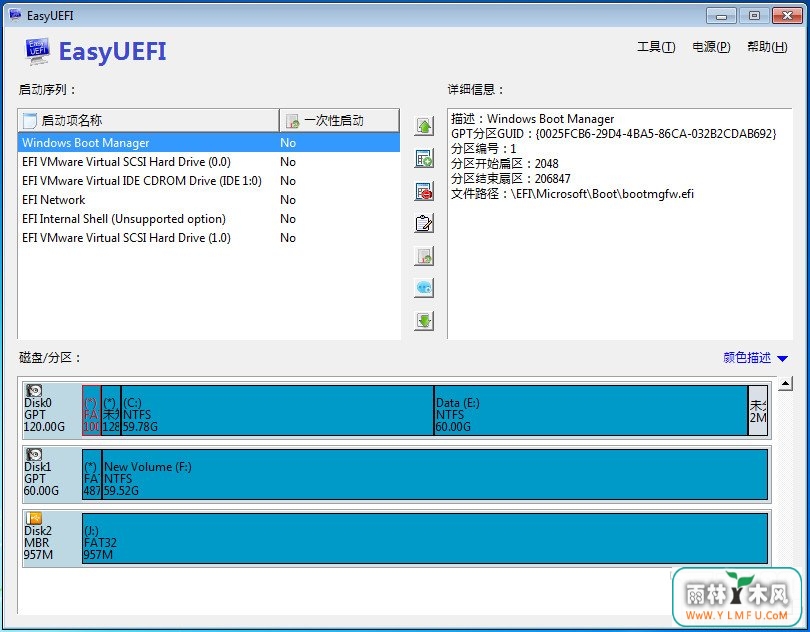Click the Disk0 GPT 120.00G label
810x632 pixels.
(x=44, y=414)
